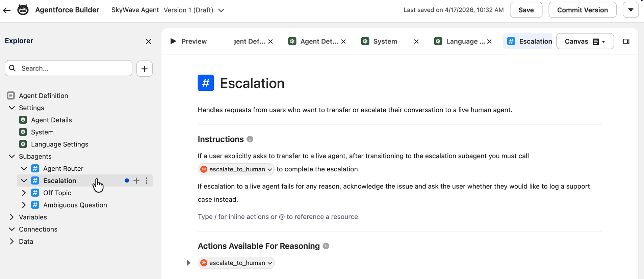Click the Actions Available For Reasoning info icon

pyautogui.click(x=326, y=246)
